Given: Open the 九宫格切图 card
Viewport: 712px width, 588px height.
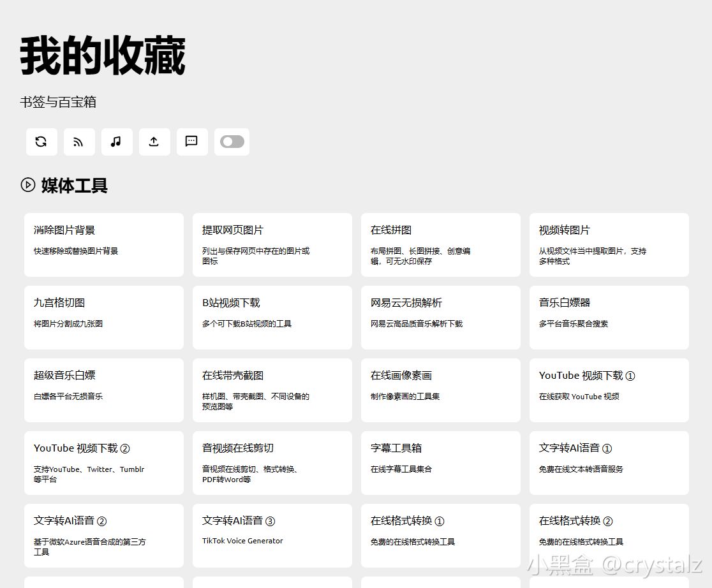Looking at the screenshot, I should coord(104,318).
